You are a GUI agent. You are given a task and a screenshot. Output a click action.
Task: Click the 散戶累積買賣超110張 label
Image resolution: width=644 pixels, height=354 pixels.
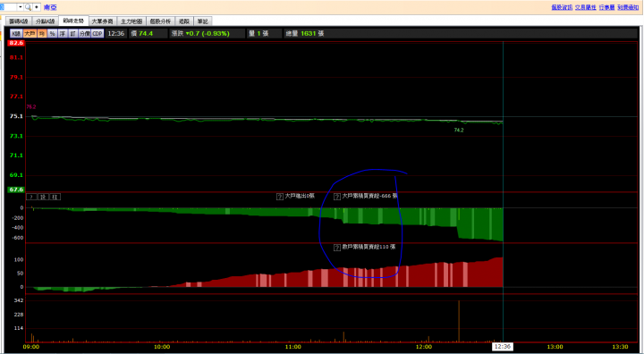(x=369, y=248)
